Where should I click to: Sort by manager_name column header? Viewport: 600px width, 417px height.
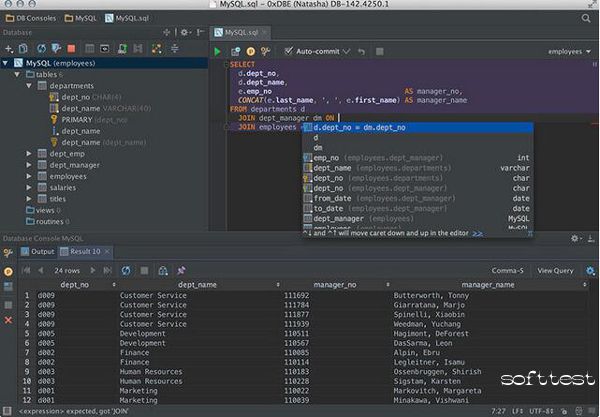click(x=488, y=285)
